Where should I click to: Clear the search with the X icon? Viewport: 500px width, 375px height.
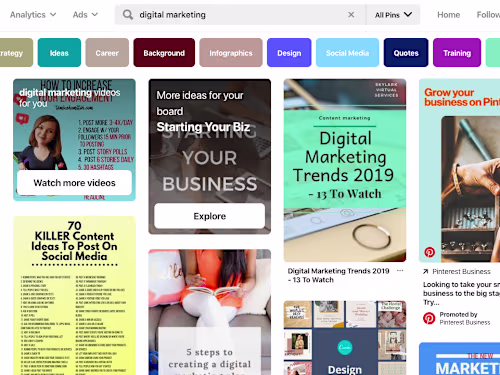(351, 15)
